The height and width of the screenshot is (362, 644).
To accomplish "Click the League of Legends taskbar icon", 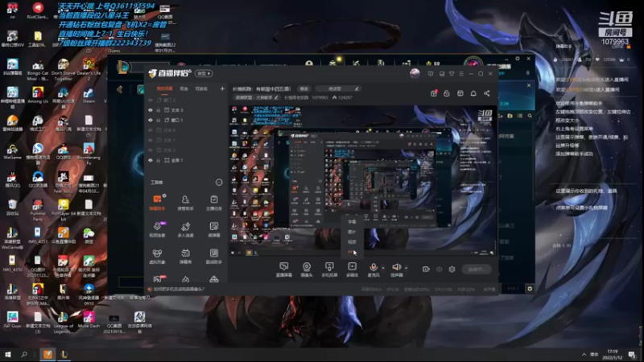I will (64, 354).
